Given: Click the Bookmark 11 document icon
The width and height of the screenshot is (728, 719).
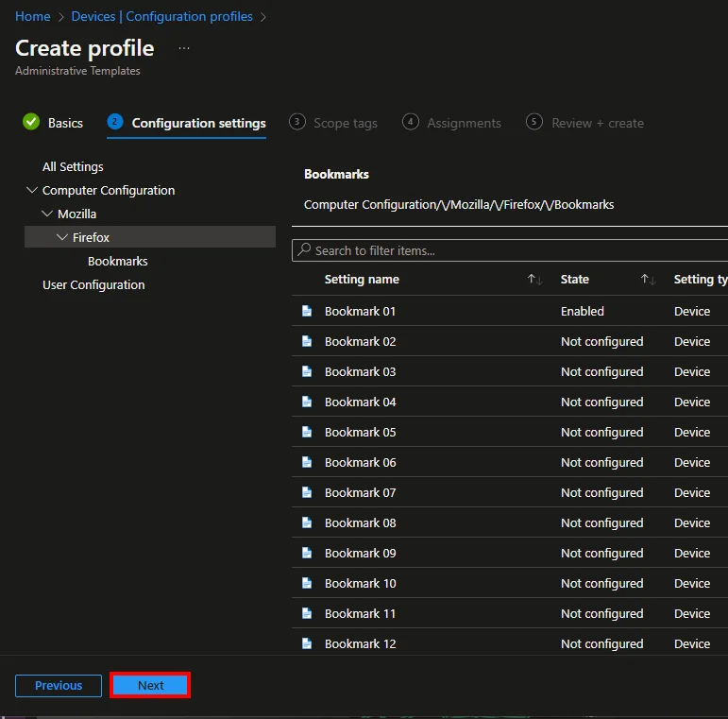Looking at the screenshot, I should [307, 613].
